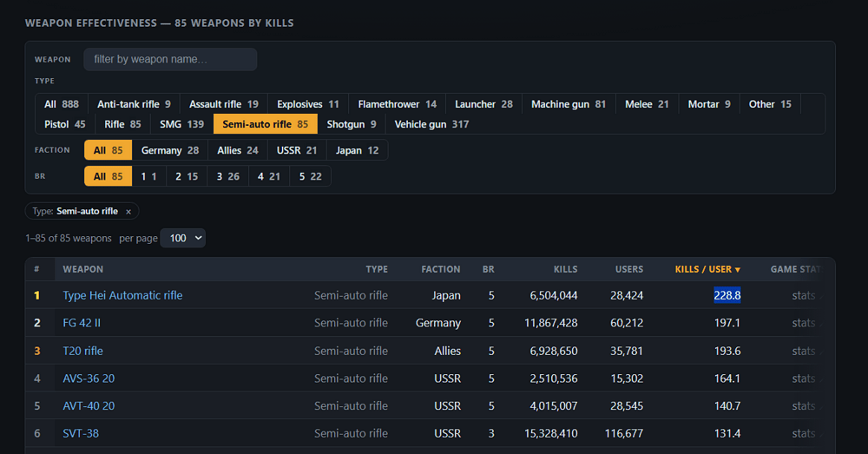Sort by WEAPON column header
The image size is (868, 454).
click(83, 269)
